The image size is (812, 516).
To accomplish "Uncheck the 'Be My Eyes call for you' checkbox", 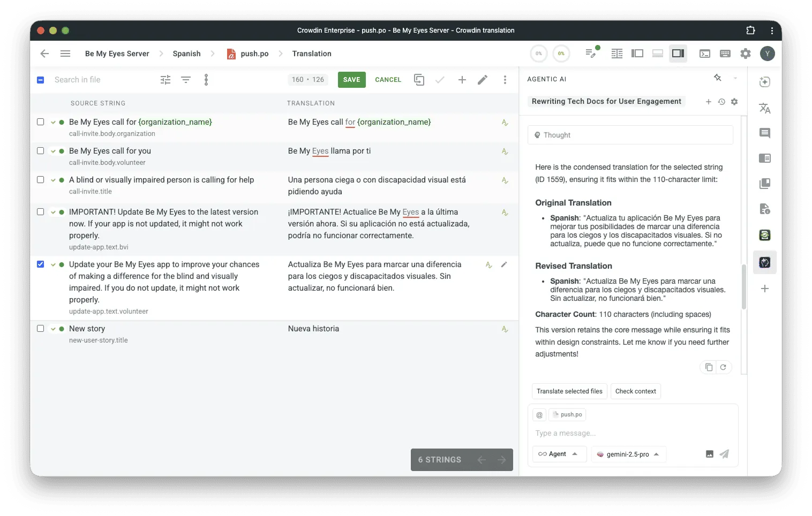I will point(40,151).
